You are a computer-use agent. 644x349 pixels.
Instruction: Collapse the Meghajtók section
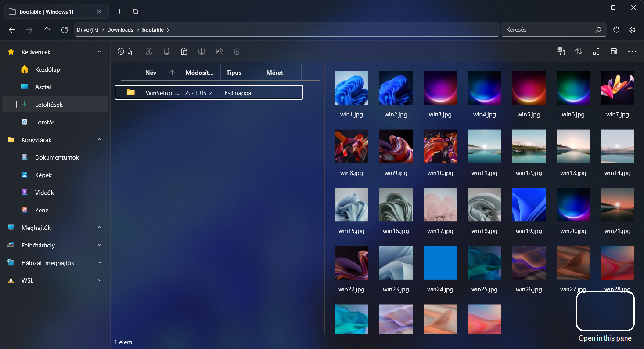(x=100, y=228)
